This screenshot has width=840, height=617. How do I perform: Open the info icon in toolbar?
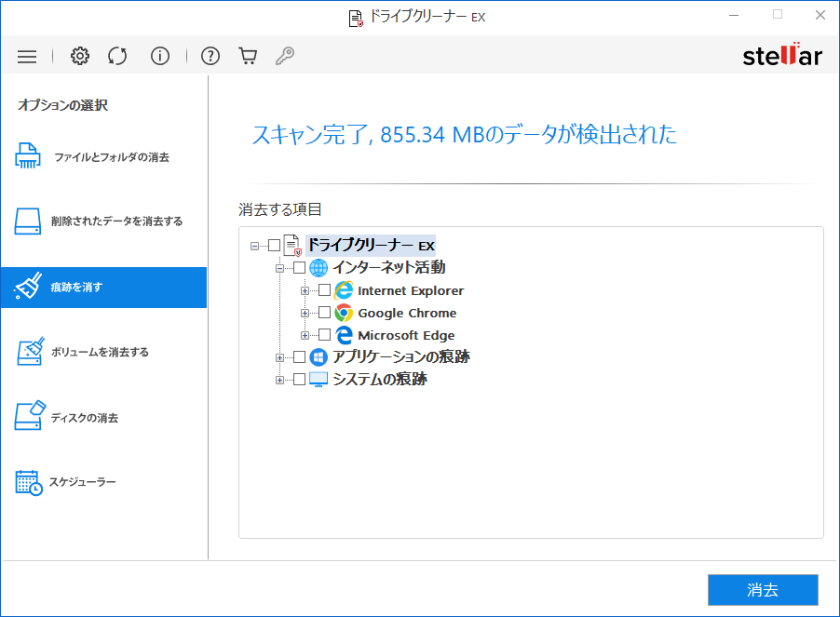(x=159, y=56)
